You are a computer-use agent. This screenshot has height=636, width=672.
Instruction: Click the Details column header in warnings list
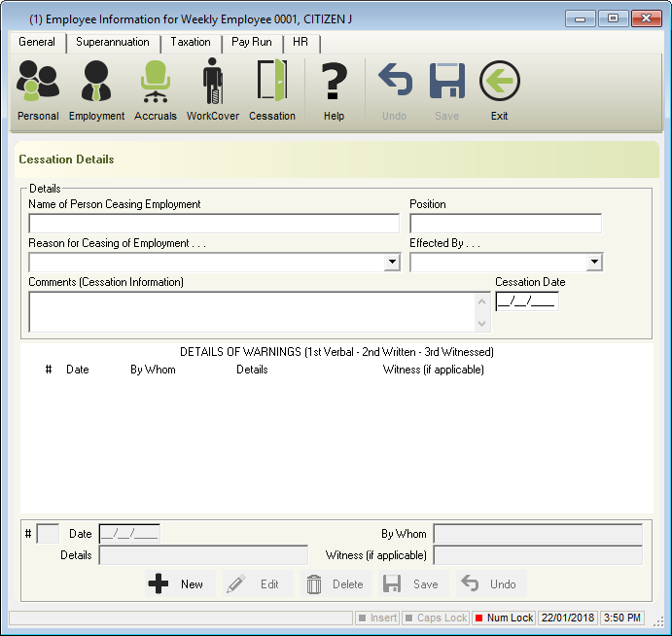coord(252,370)
